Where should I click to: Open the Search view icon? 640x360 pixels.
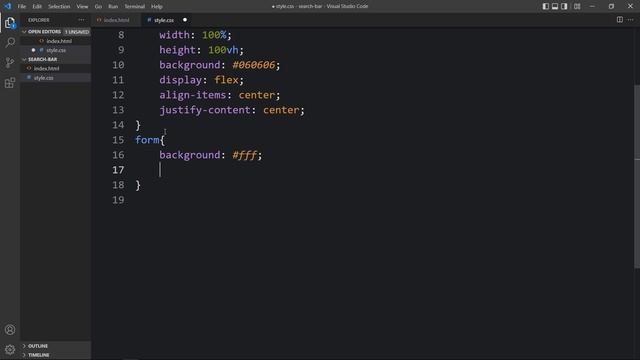pos(10,42)
